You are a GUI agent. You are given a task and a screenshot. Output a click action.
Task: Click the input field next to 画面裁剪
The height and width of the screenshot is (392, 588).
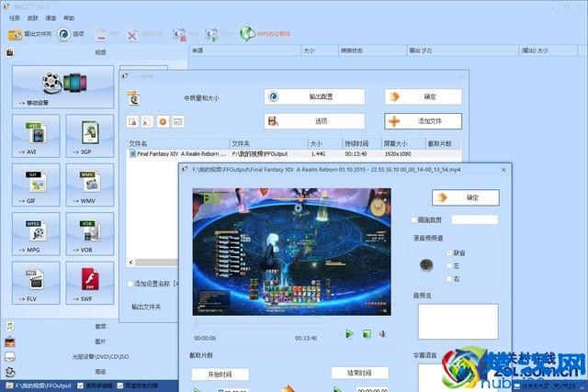[x=475, y=219]
